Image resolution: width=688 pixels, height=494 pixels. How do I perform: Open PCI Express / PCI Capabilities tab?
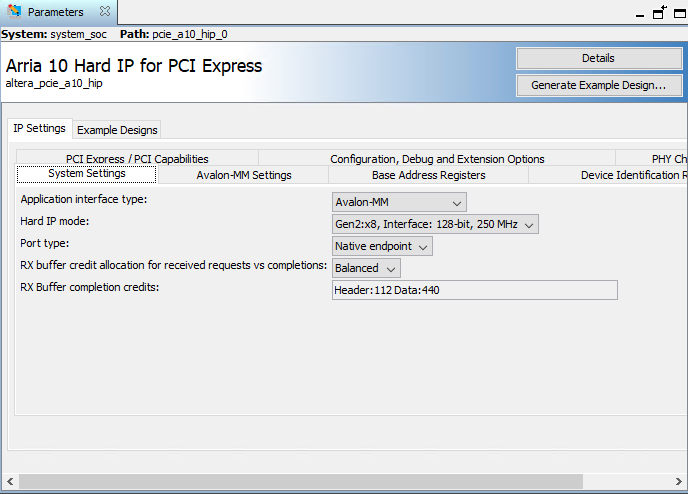coord(137,158)
